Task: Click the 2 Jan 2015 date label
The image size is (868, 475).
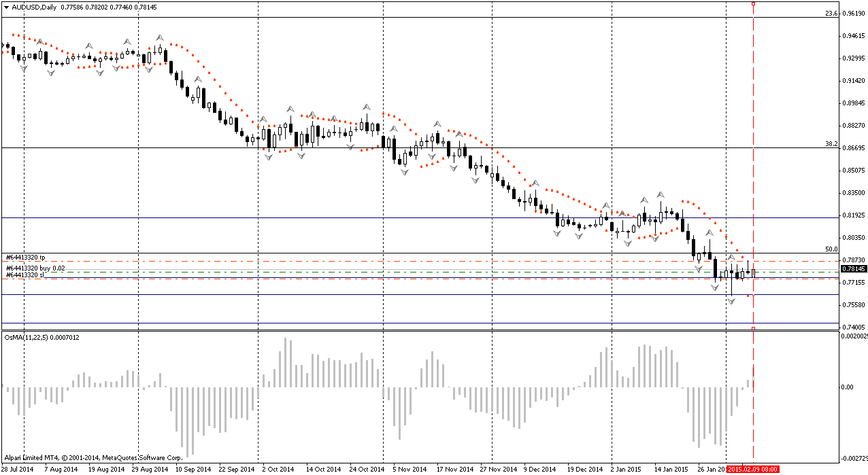Action: [x=626, y=469]
